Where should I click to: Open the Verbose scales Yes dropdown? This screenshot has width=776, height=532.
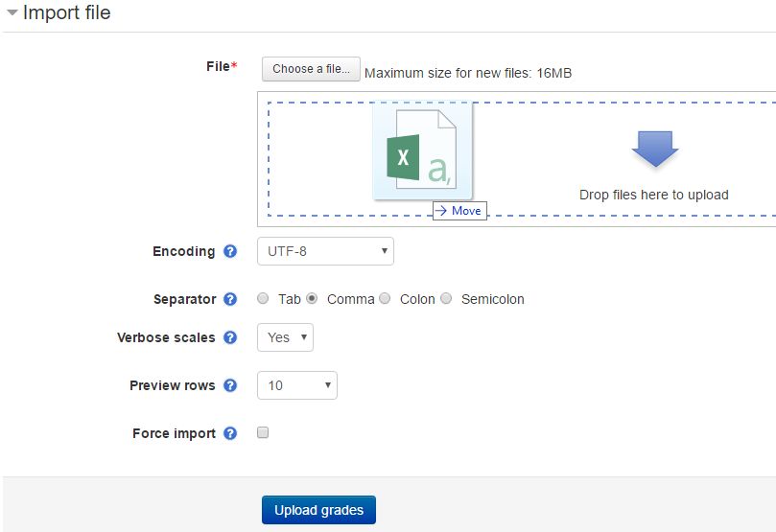point(285,337)
